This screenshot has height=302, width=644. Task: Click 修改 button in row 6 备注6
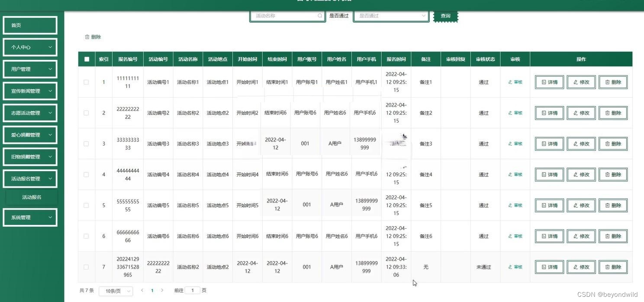pos(581,236)
